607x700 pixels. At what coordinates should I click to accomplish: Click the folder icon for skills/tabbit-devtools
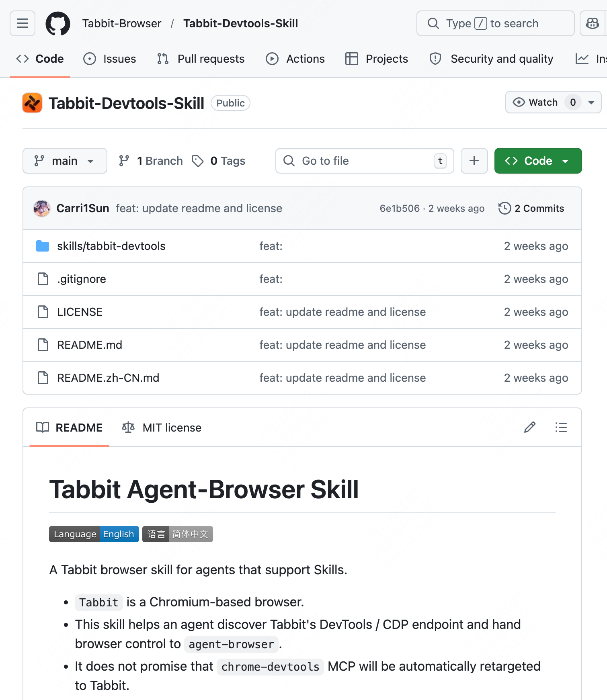(x=43, y=246)
